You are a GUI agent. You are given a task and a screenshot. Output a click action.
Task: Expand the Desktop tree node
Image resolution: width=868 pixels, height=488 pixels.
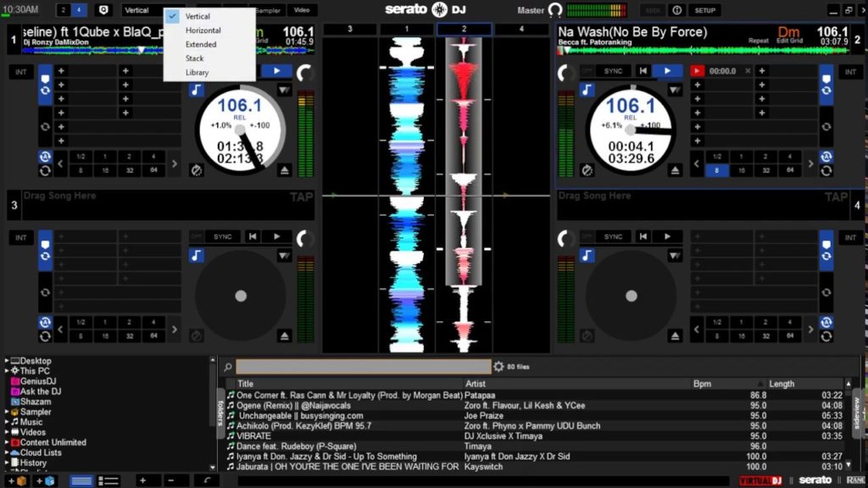[7, 361]
